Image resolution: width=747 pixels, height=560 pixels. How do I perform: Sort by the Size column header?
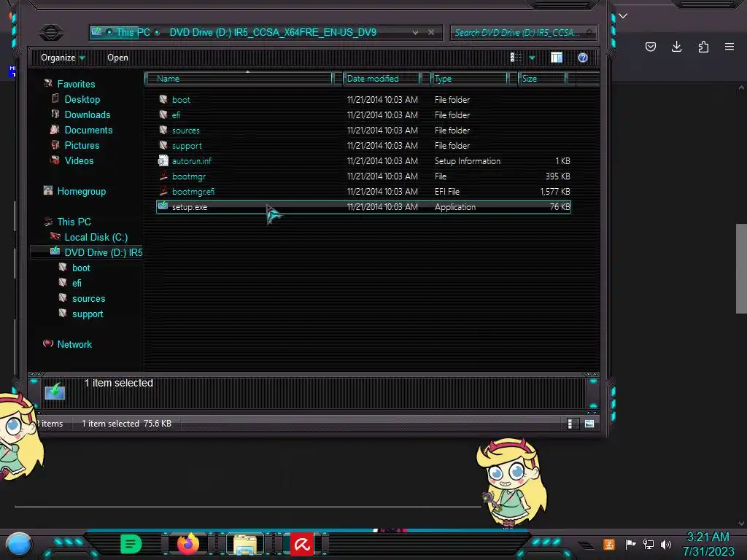click(x=542, y=79)
